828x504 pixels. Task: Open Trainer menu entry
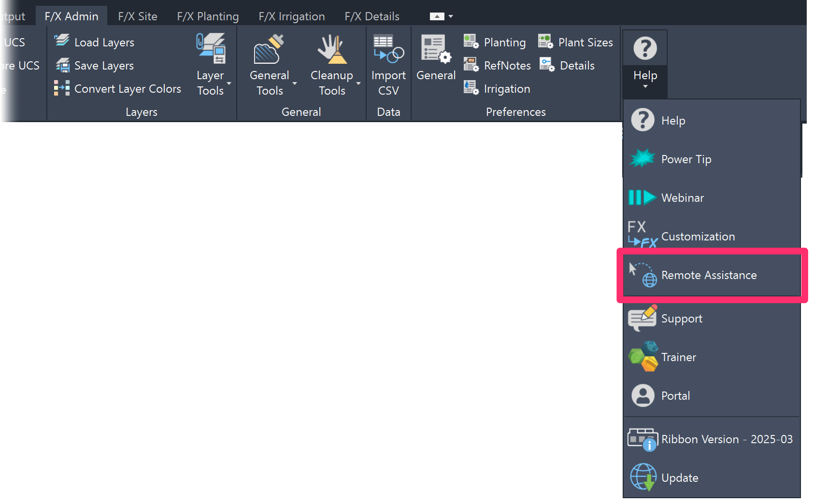[712, 357]
